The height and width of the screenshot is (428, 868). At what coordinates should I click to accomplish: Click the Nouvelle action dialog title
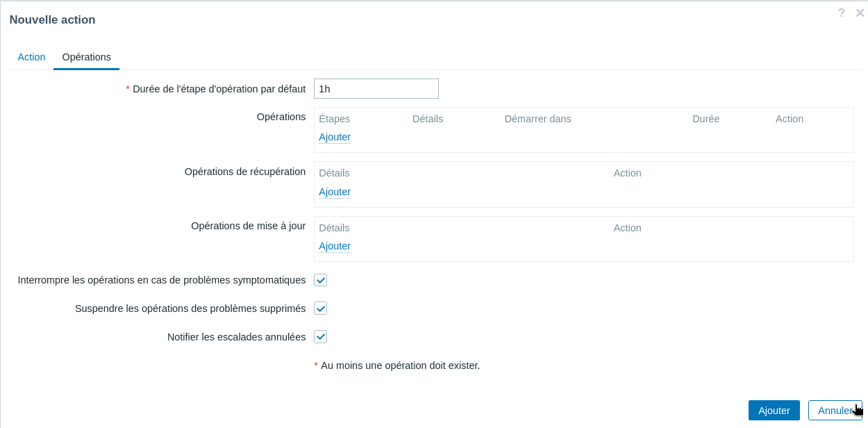point(52,19)
